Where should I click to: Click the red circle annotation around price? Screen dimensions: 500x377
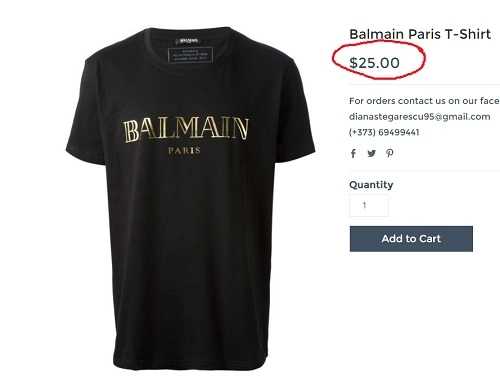click(x=379, y=60)
